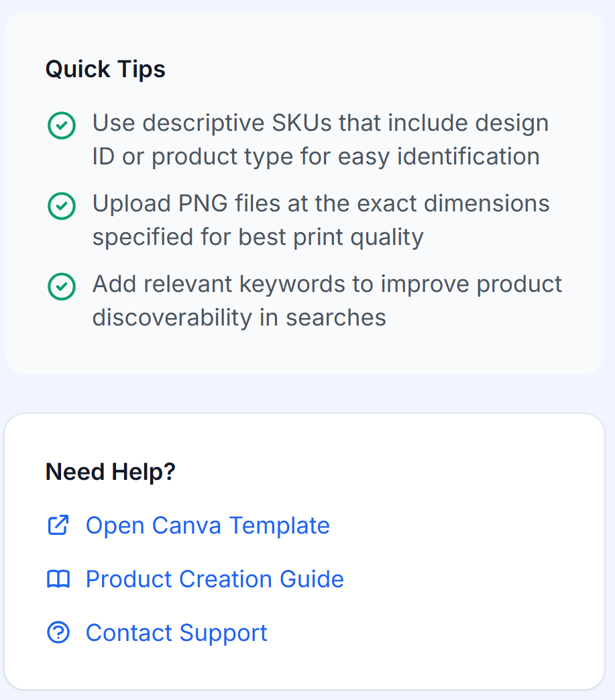Click the 'specified for best print quality' line
This screenshot has height=700, width=615.
coord(258,237)
